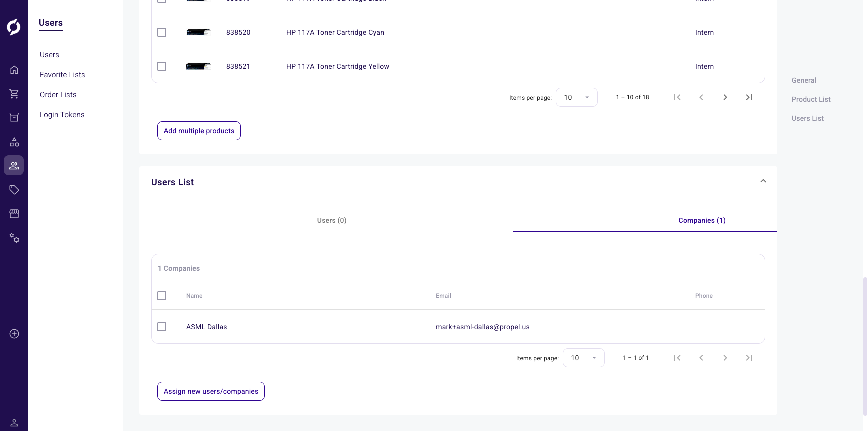Click product name HP 117A Toner Cartridge Yellow

click(338, 66)
